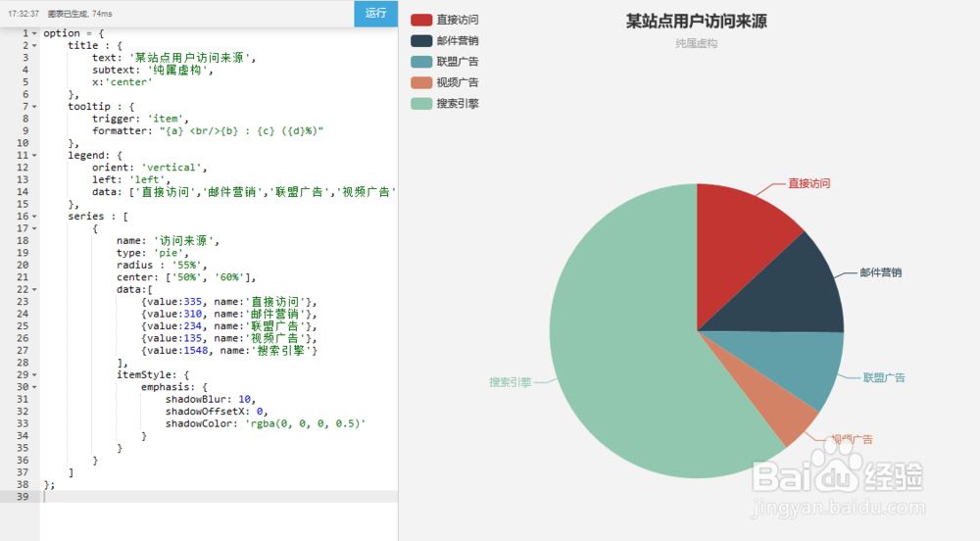Image resolution: width=980 pixels, height=541 pixels.
Task: Click the blue 运行 run button
Action: (x=375, y=13)
